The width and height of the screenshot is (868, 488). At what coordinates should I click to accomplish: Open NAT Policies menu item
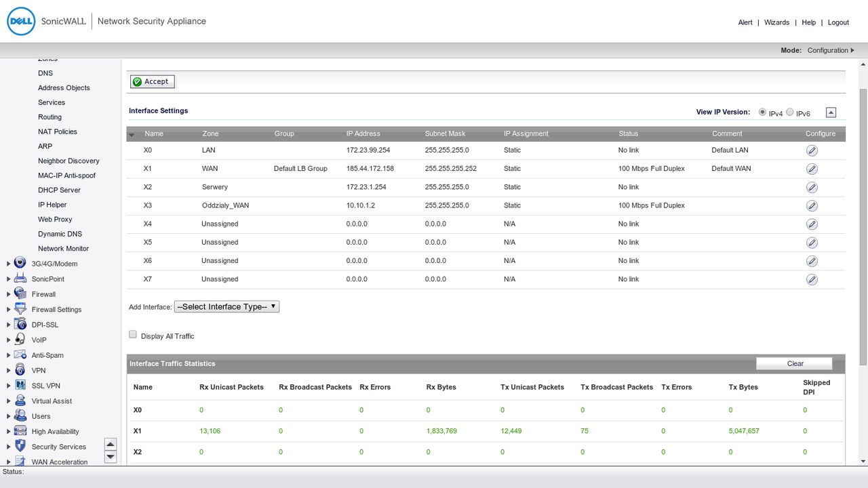click(x=58, y=131)
